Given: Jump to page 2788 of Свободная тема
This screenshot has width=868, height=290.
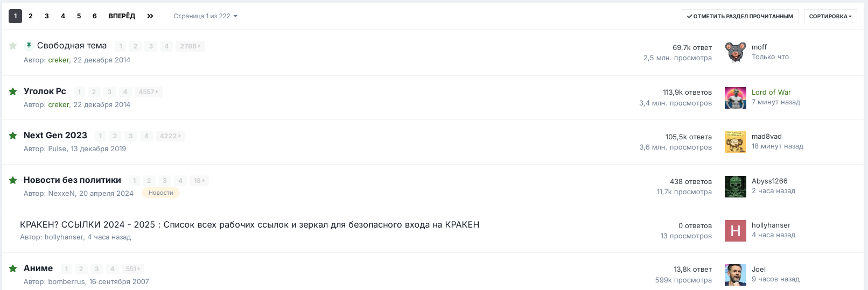Looking at the screenshot, I should [x=190, y=46].
